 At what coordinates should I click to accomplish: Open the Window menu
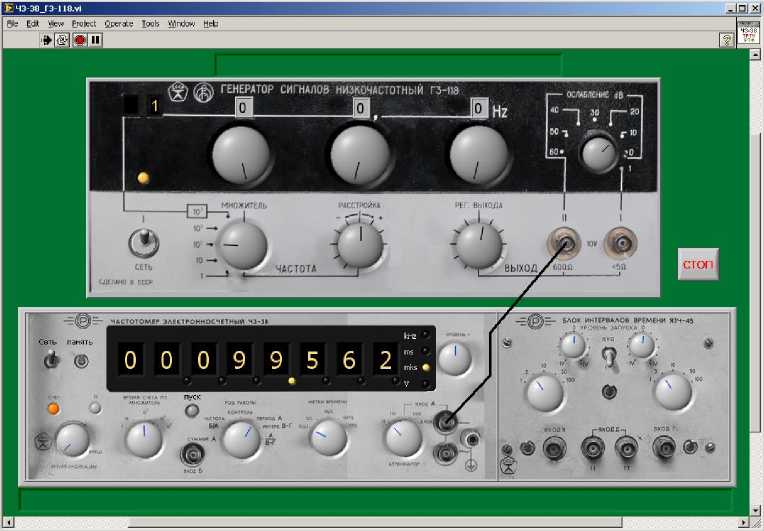point(181,23)
